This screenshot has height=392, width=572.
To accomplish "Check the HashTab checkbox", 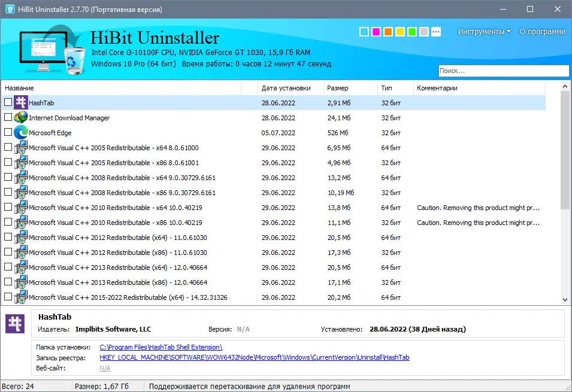I will pos(8,102).
